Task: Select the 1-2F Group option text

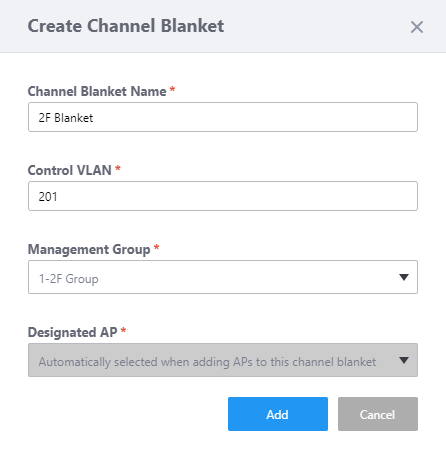Action: pyautogui.click(x=69, y=279)
